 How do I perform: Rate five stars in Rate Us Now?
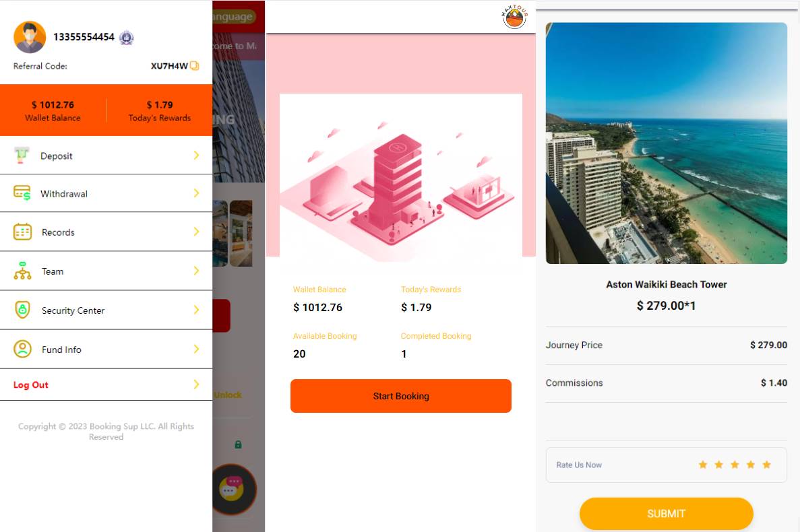point(766,465)
